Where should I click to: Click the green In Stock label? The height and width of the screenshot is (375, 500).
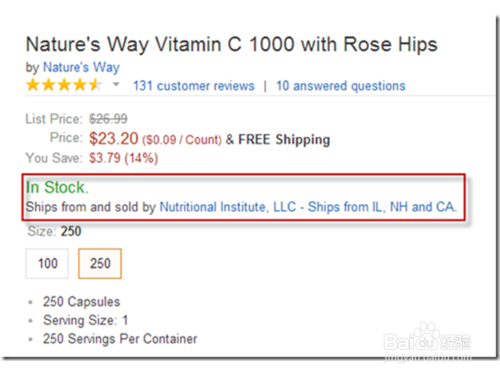pos(57,187)
